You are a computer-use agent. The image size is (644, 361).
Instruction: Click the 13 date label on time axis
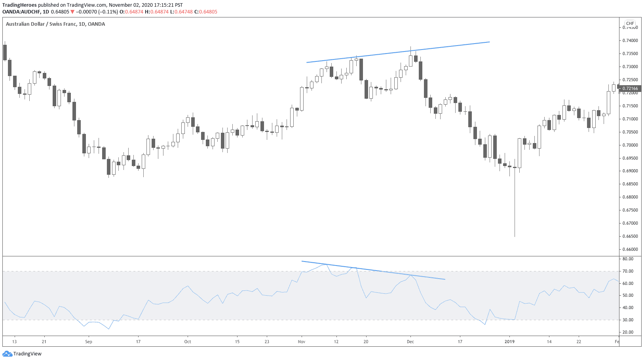(x=14, y=342)
